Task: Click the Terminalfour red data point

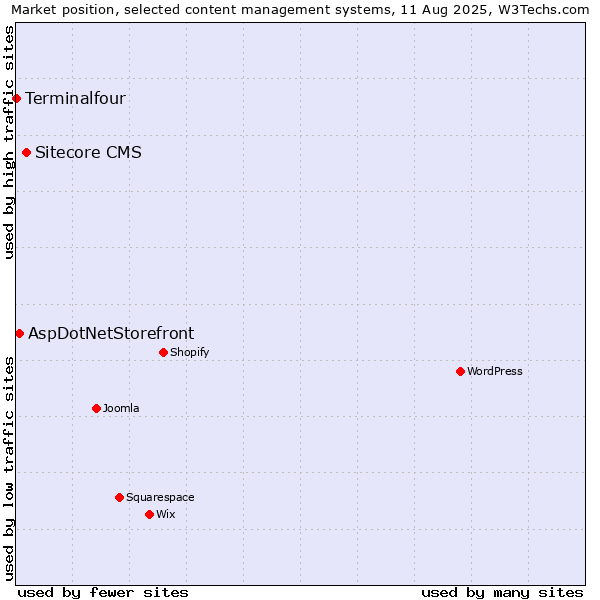Action: (x=16, y=99)
